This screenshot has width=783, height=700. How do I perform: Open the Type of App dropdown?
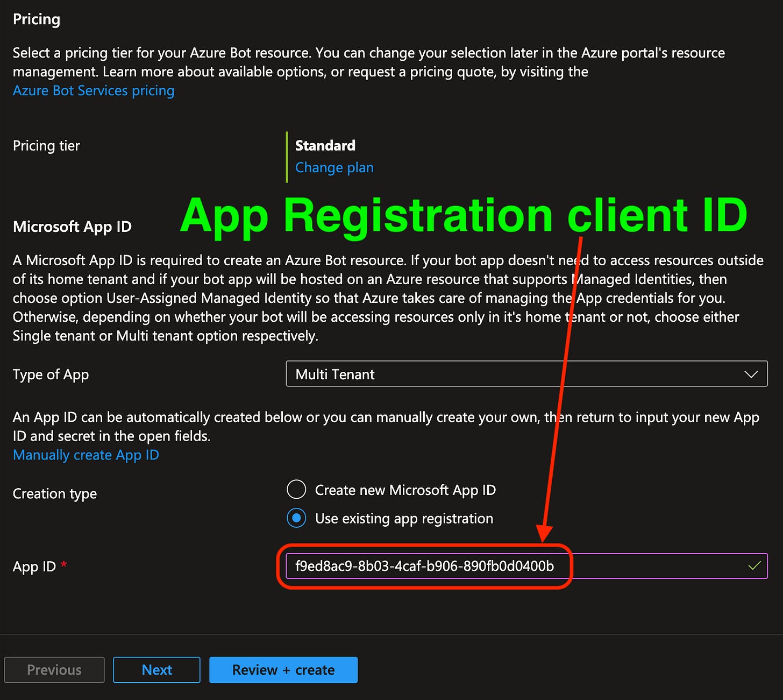[526, 374]
